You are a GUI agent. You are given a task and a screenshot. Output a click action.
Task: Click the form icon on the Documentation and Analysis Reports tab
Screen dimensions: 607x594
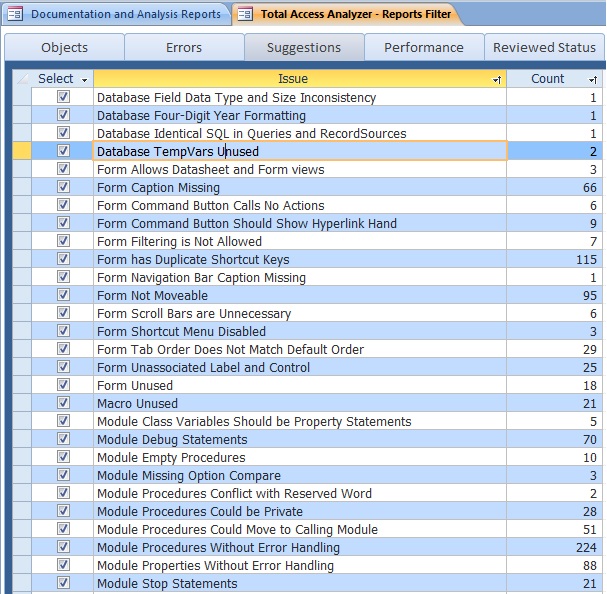pos(15,15)
